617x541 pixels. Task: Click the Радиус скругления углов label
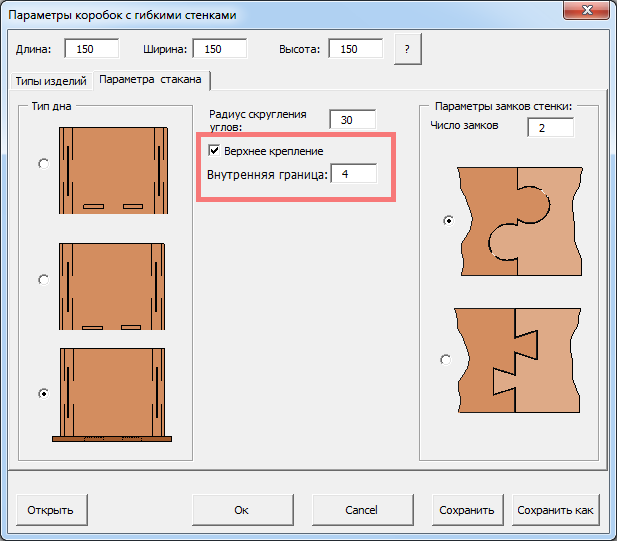coord(258,120)
